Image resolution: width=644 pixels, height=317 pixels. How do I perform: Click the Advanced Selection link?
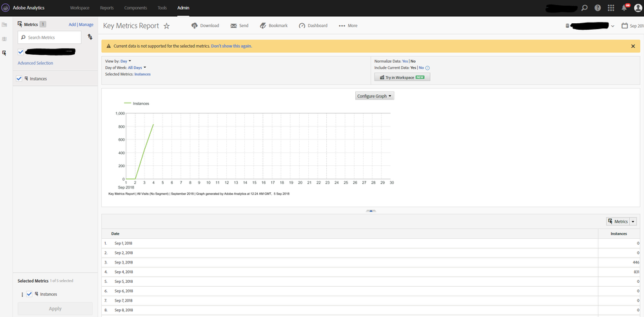click(35, 63)
